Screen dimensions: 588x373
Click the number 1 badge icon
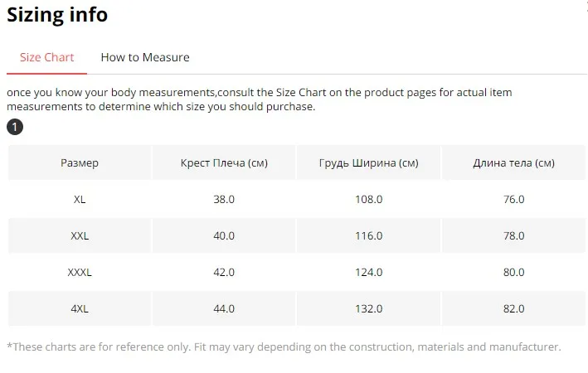[x=15, y=127]
